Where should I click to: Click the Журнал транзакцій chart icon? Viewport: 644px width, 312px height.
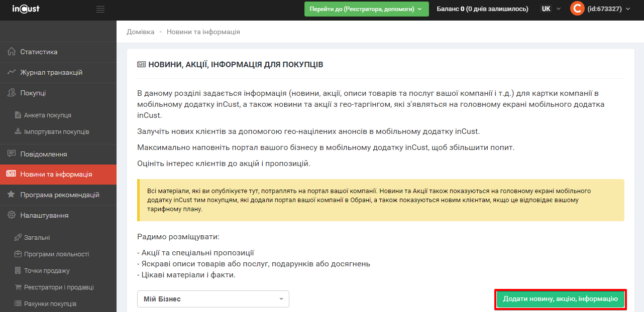click(x=12, y=72)
